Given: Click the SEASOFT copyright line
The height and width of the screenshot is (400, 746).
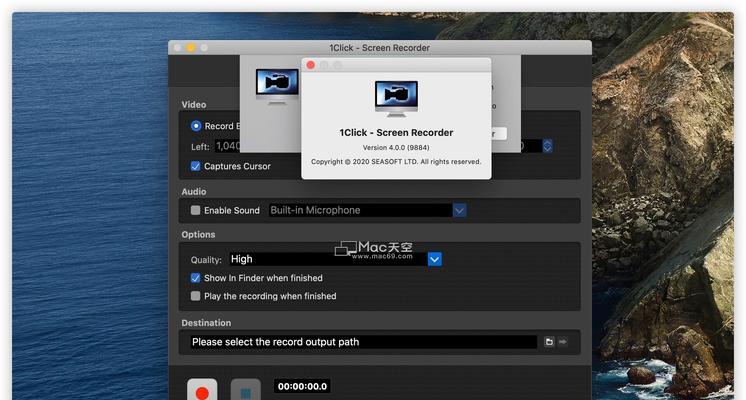Looking at the screenshot, I should [396, 162].
